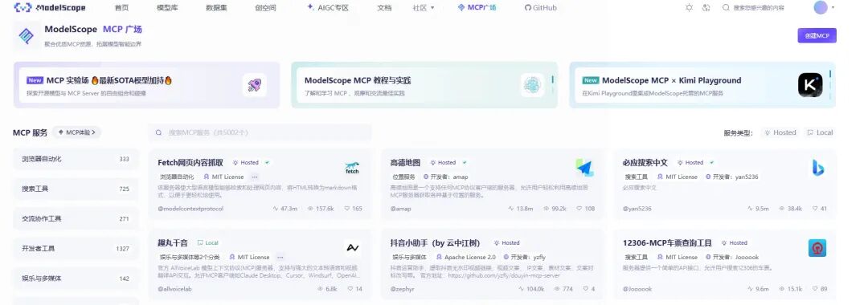Viewport: 868px width, 305px height.
Task: Click the 创建MCP button
Action: [x=817, y=35]
